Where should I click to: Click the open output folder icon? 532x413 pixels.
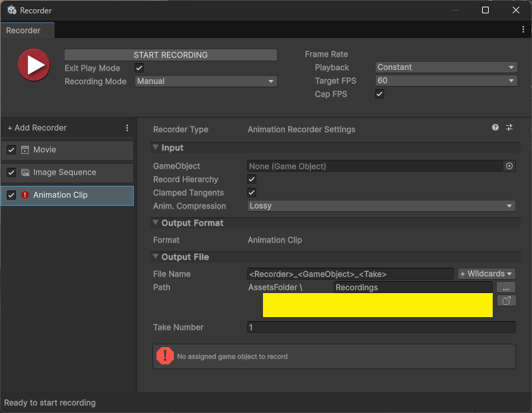pos(506,301)
